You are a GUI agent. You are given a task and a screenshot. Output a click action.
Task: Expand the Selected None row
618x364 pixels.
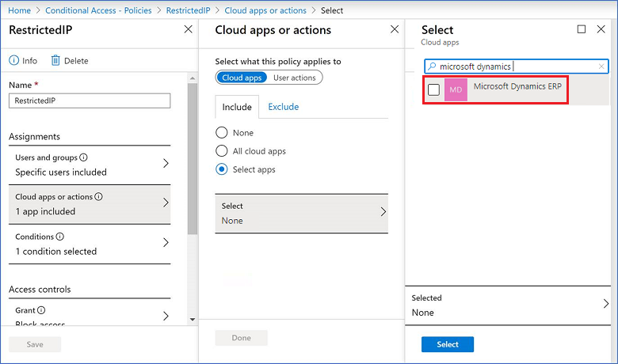pos(606,305)
